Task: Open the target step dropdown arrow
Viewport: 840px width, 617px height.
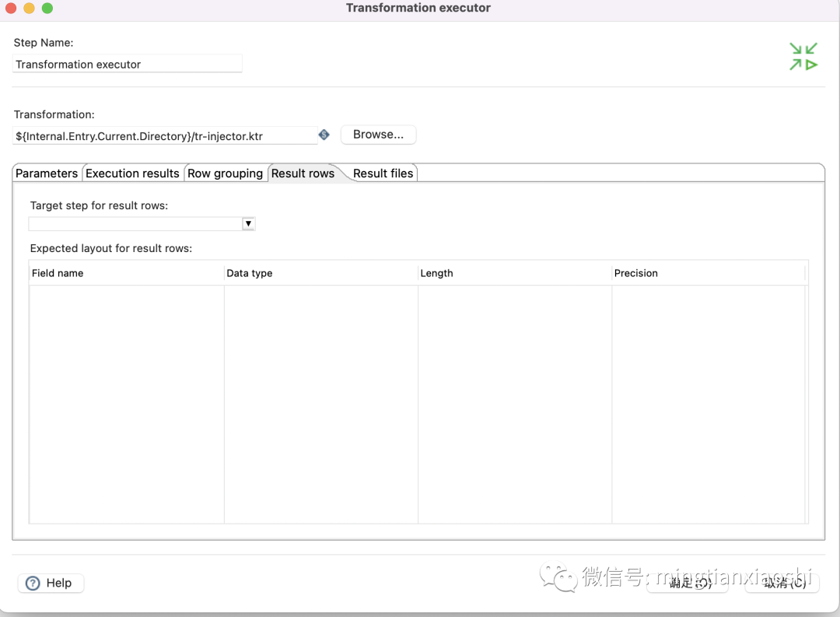Action: click(x=248, y=223)
